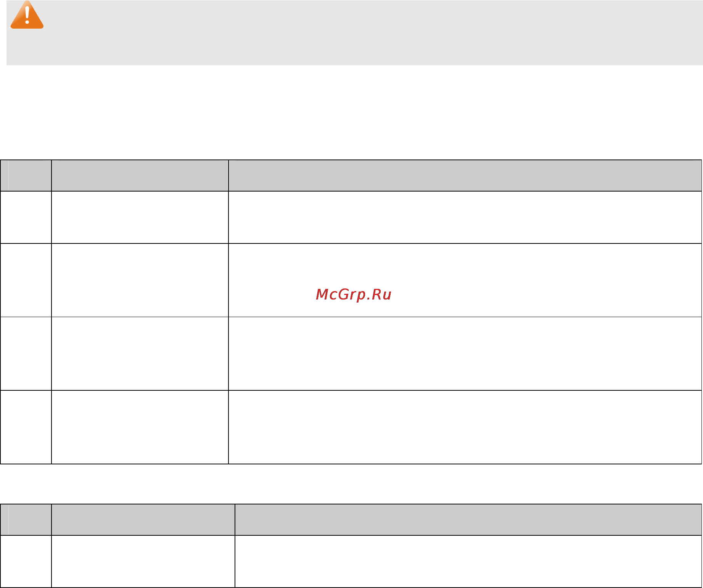This screenshot has height=588, width=703.
Task: Click the wide cell in first table's last row
Action: [465, 427]
